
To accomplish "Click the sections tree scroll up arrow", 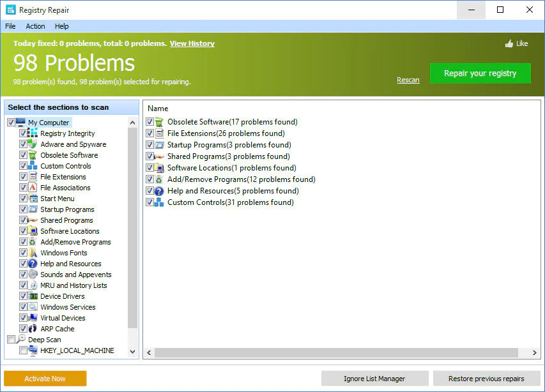I will (132, 123).
